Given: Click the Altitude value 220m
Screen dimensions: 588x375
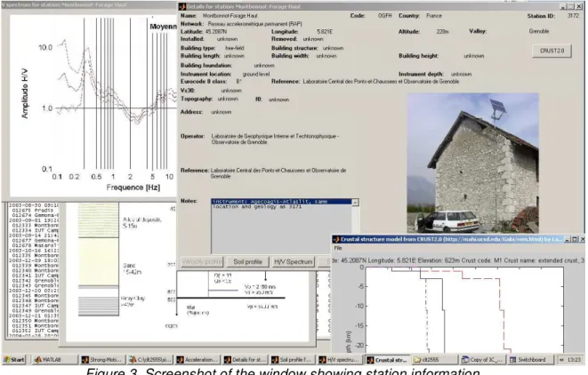Looking at the screenshot, I should (x=442, y=31).
